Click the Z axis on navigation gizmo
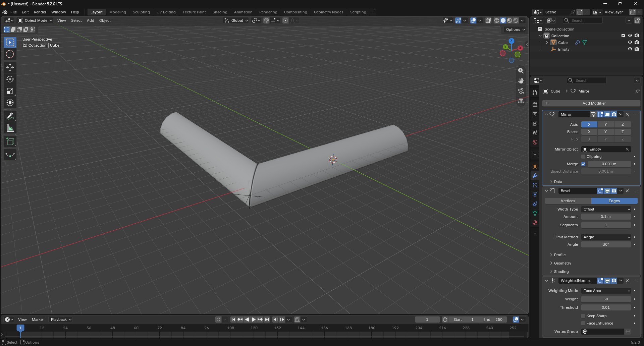The width and height of the screenshot is (644, 346). 512,41
